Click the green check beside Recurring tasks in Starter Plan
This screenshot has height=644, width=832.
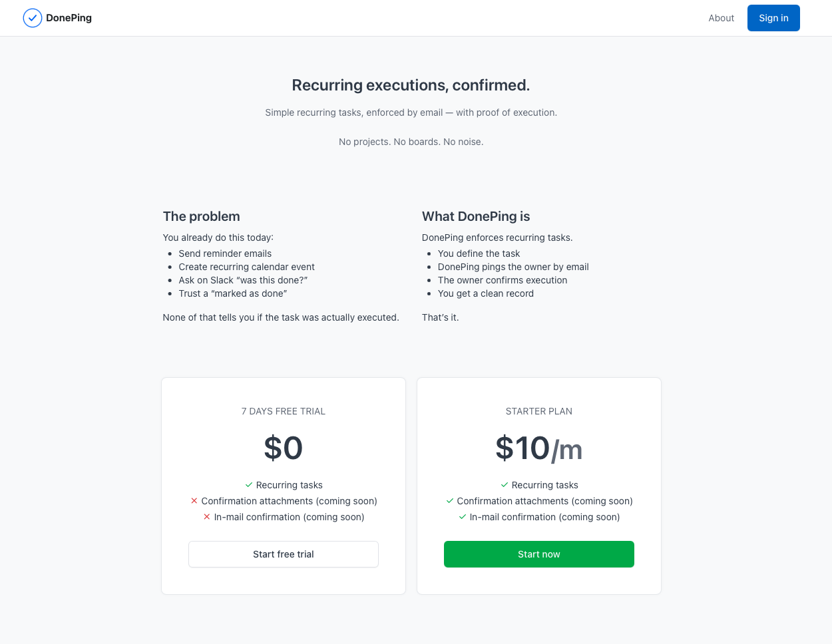point(503,485)
